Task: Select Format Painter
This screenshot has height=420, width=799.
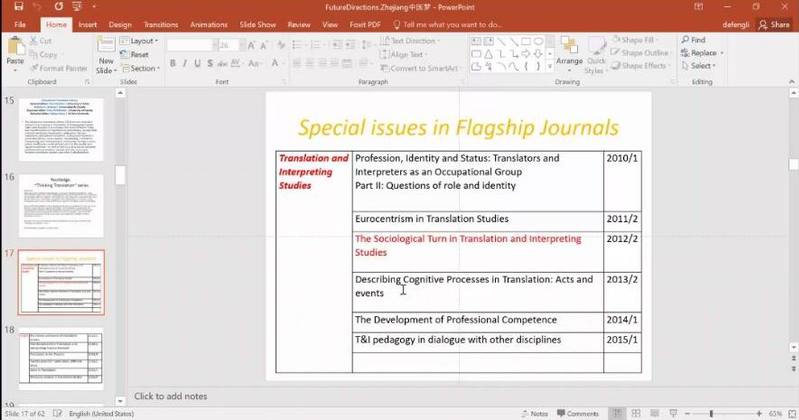Action: pos(59,68)
